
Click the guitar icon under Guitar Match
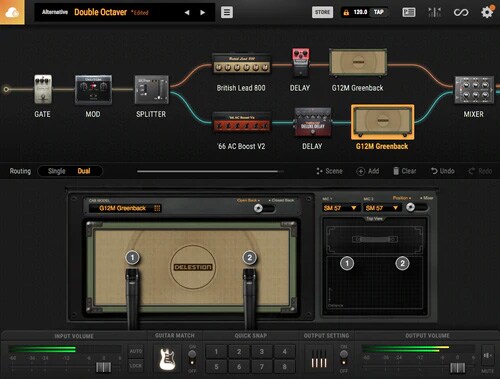pos(167,359)
